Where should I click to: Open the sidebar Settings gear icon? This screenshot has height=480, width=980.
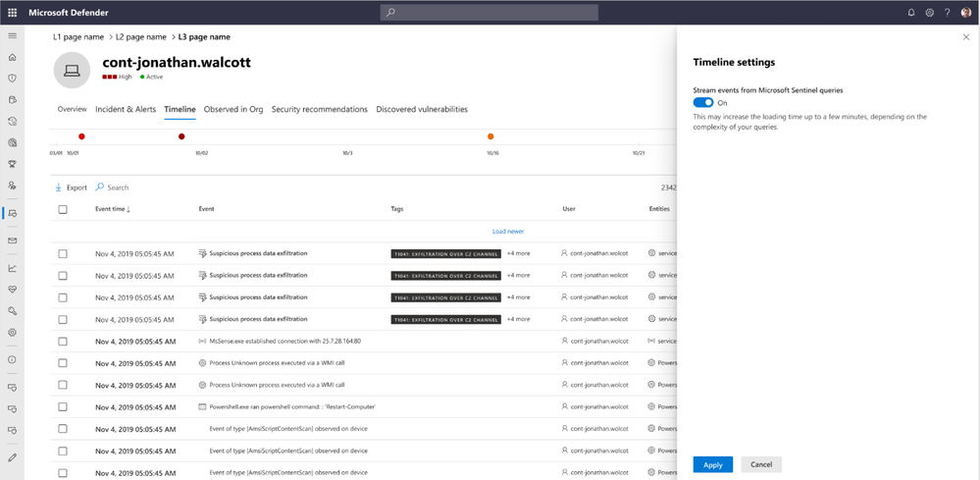[12, 333]
